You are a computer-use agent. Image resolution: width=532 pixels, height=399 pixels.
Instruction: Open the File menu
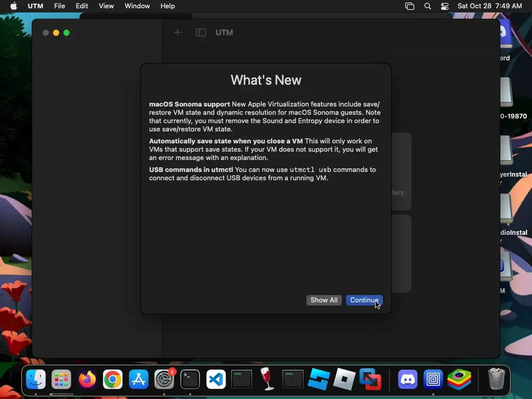coord(59,6)
